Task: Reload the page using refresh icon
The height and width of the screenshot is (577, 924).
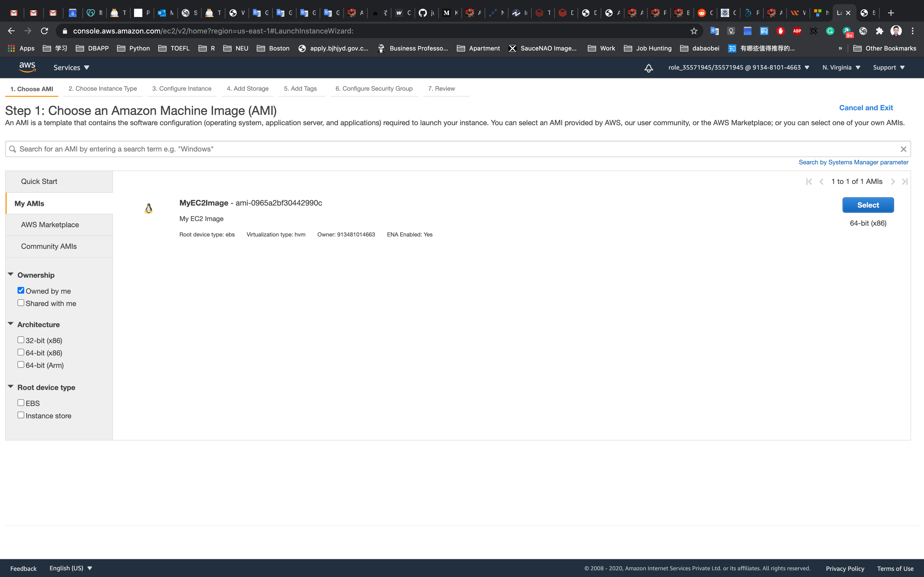Action: click(44, 31)
